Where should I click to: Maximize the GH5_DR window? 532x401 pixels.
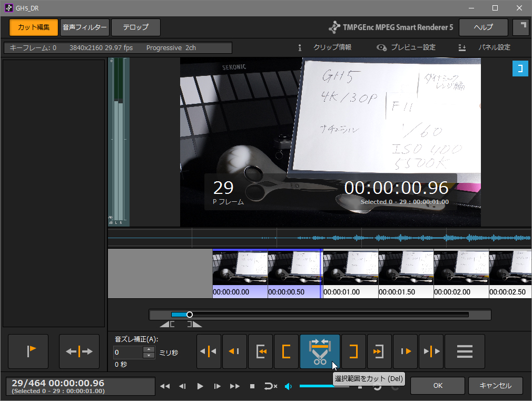(495, 8)
